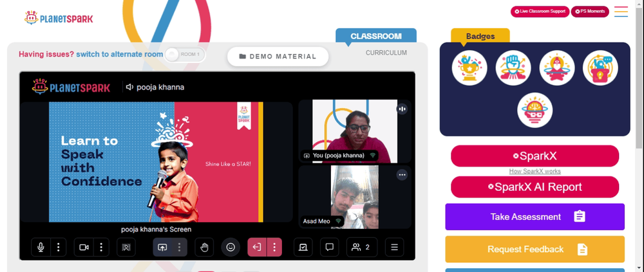The width and height of the screenshot is (644, 272).
Task: Switch to the CURRICULUM tab
Action: [x=386, y=53]
